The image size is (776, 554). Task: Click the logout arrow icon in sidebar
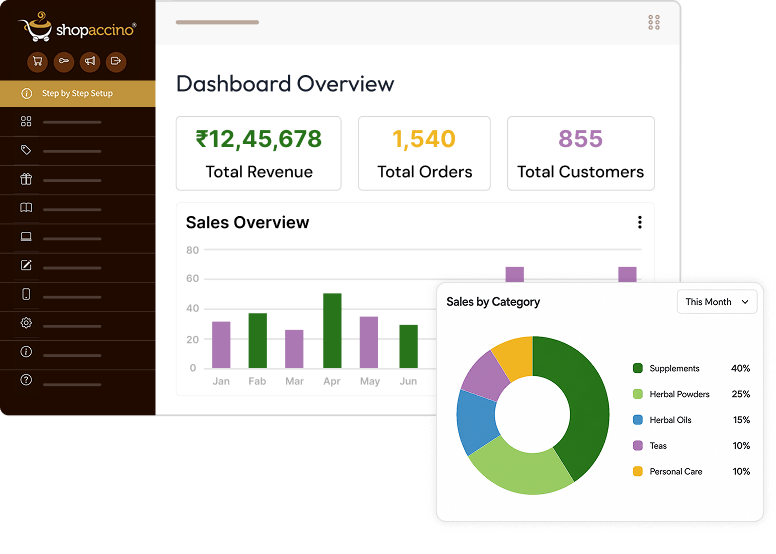(x=116, y=62)
